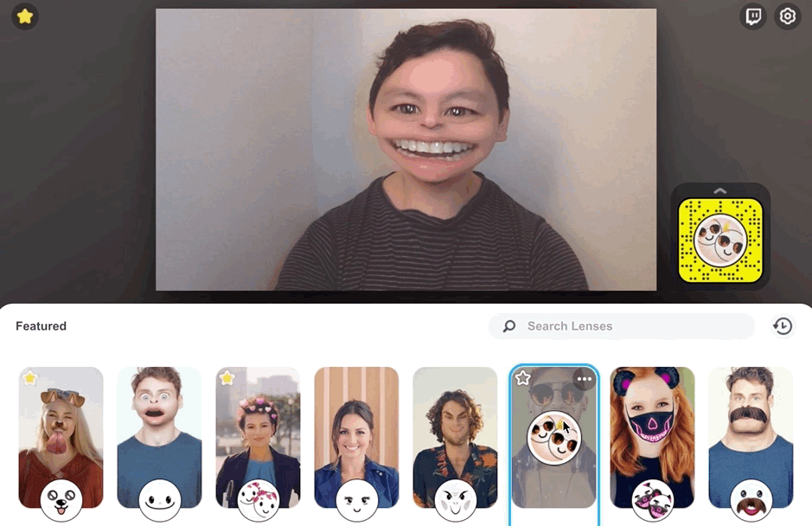Click the yellow Snapcode image
Viewport: 812px width, 526px height.
point(720,241)
